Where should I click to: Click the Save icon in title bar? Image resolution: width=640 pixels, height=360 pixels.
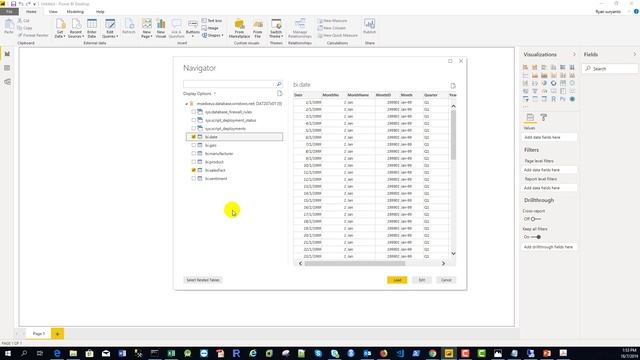tap(13, 4)
